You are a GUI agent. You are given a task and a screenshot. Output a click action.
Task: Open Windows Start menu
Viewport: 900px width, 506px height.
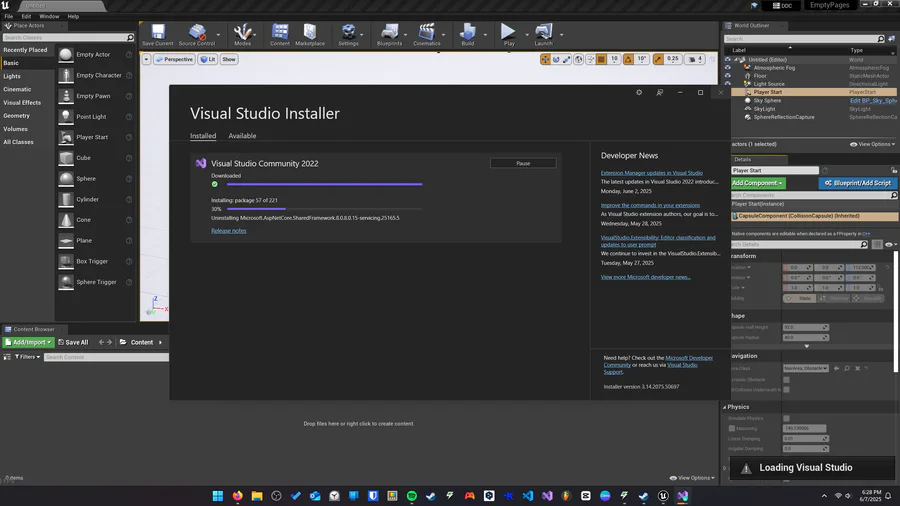[x=218, y=496]
